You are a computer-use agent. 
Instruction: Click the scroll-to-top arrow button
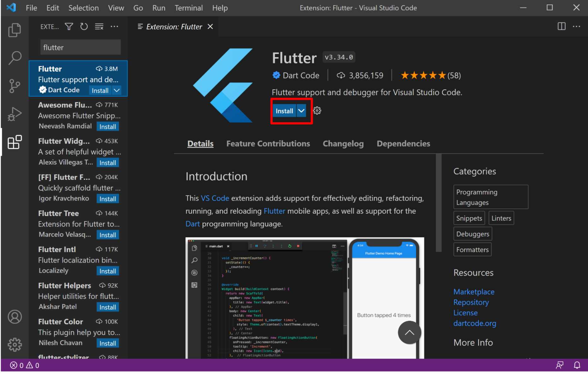(409, 332)
